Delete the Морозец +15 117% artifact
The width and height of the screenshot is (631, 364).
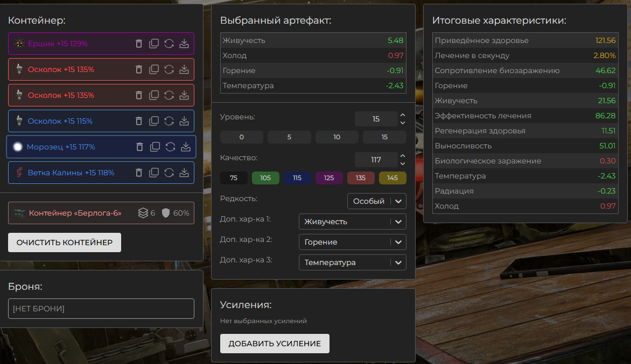[139, 147]
